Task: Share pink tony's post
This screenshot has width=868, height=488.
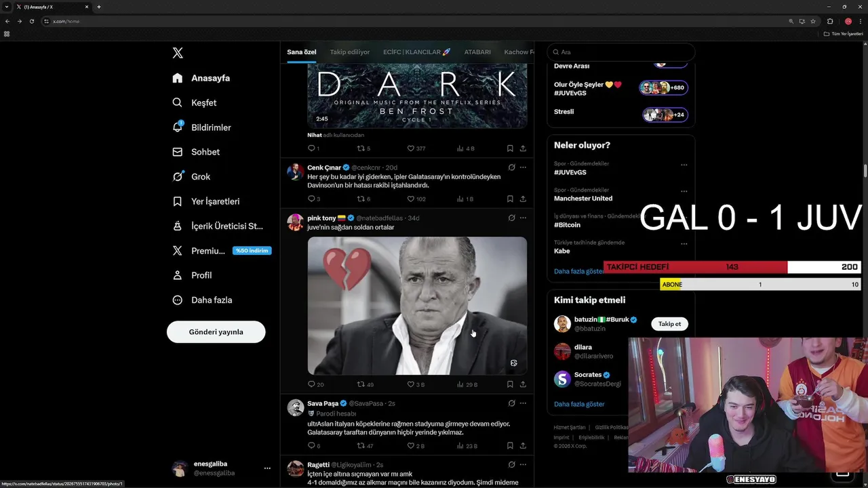Action: (523, 384)
